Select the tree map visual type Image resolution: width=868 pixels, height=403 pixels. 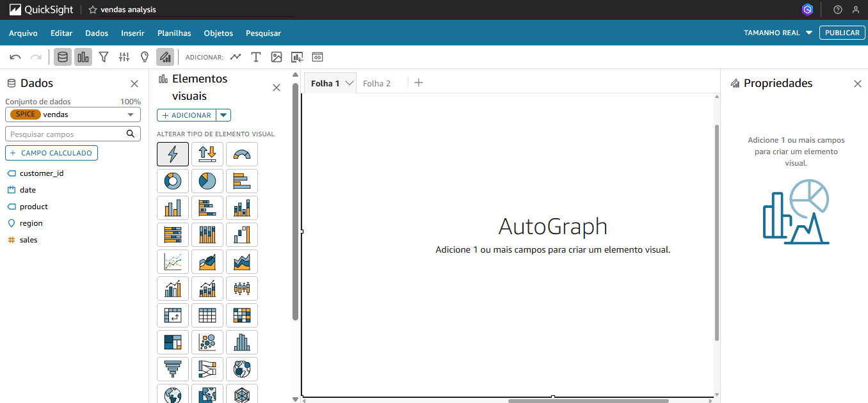point(173,342)
